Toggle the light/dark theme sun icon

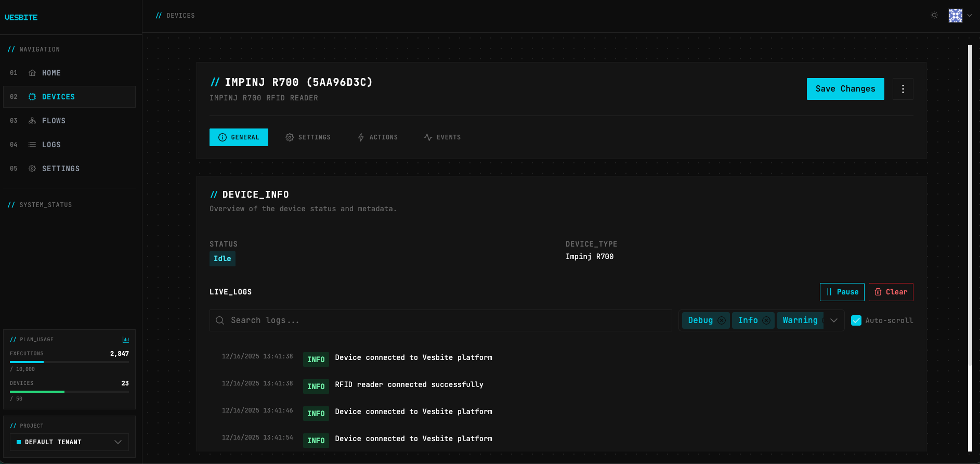coord(934,16)
